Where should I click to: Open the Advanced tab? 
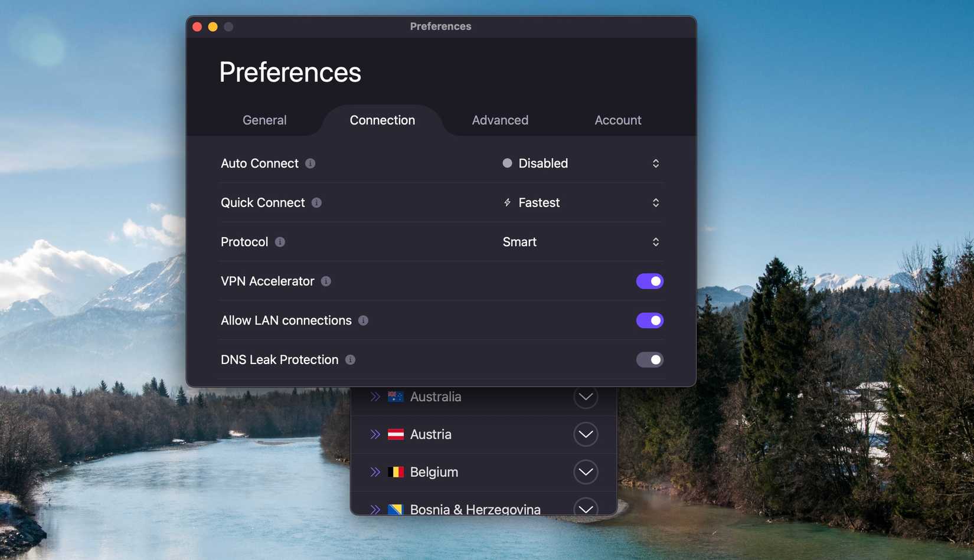pyautogui.click(x=500, y=120)
